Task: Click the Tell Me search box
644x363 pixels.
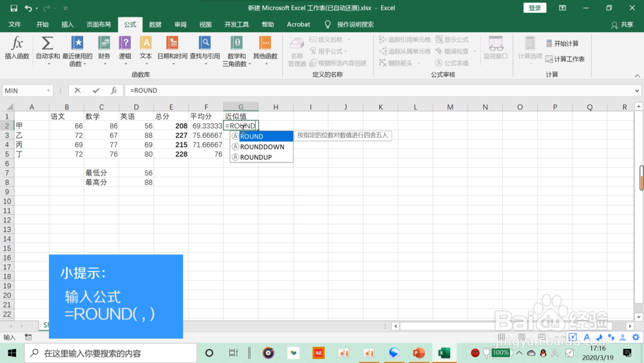Action: pos(350,25)
